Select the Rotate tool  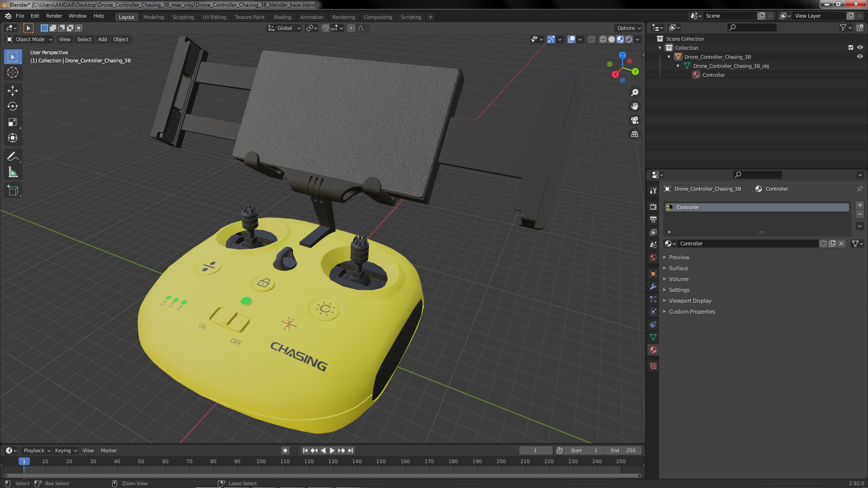(13, 107)
